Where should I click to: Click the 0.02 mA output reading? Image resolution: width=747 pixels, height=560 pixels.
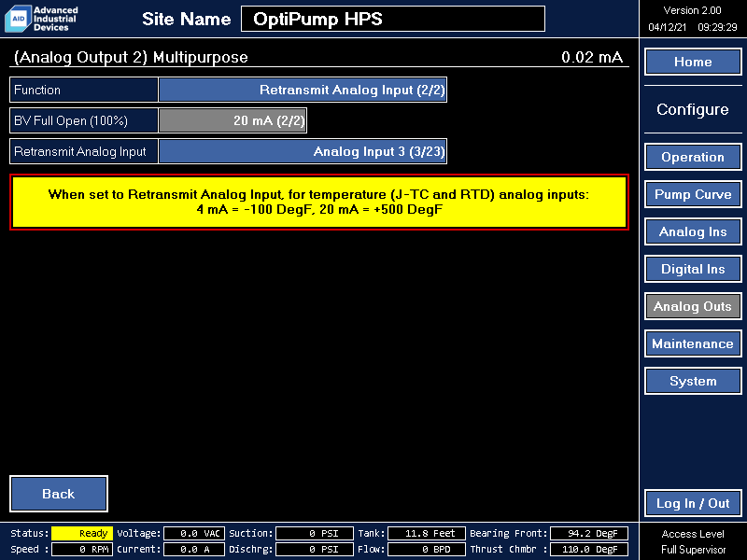592,57
